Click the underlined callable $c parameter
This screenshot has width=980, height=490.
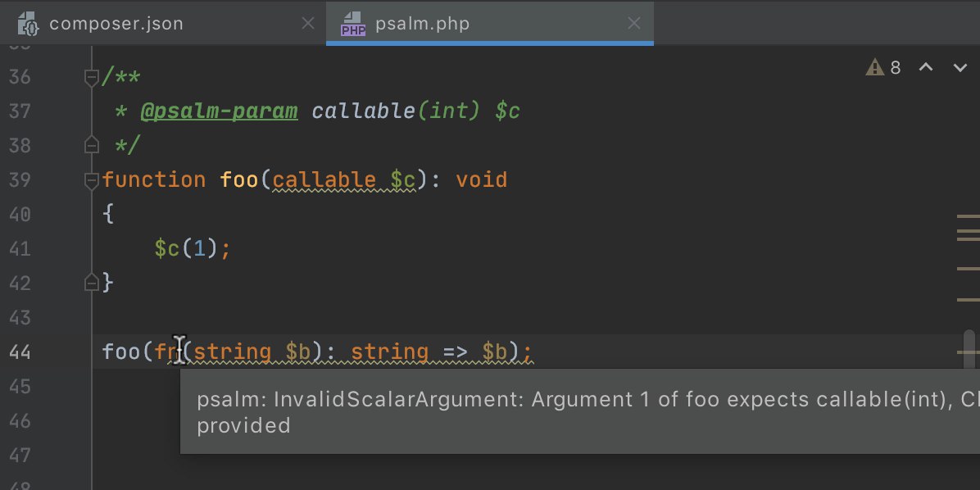tap(344, 180)
